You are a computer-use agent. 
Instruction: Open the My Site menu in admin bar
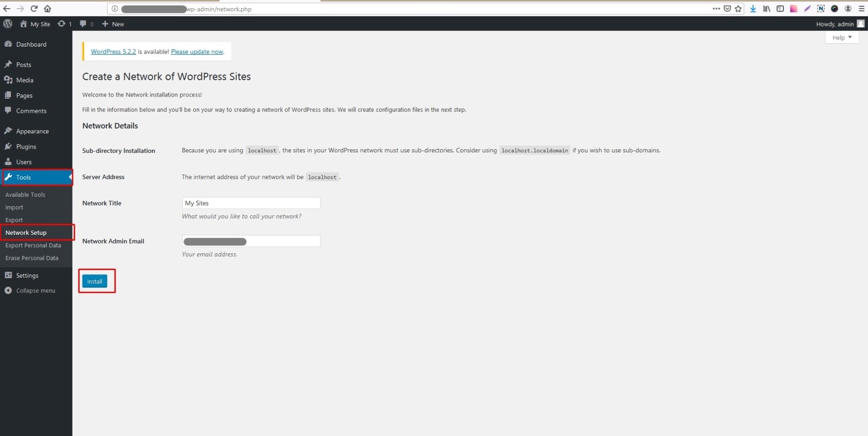[x=35, y=24]
